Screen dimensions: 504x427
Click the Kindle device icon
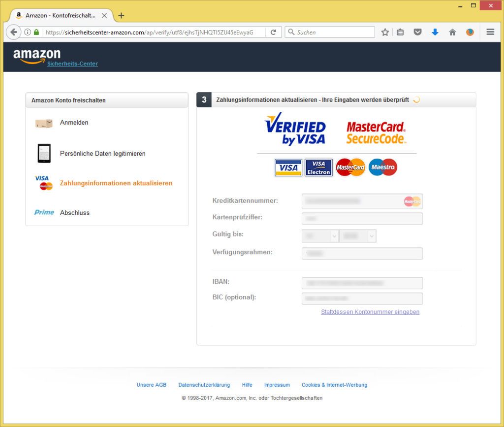pos(44,153)
